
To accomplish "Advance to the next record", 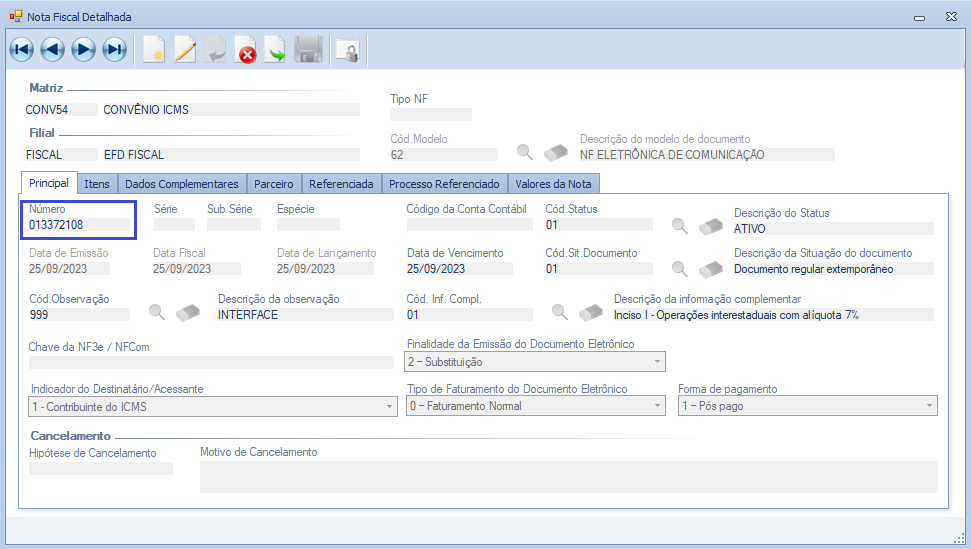I will (84, 49).
